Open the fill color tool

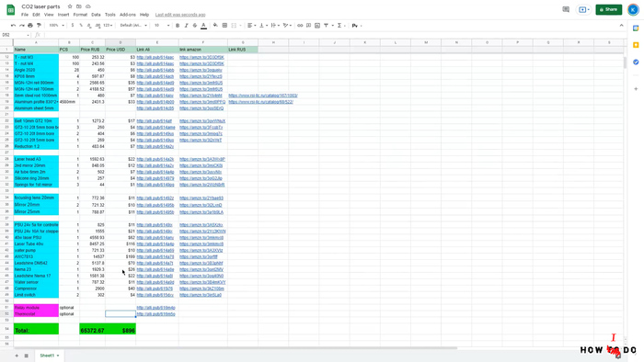coord(215,26)
